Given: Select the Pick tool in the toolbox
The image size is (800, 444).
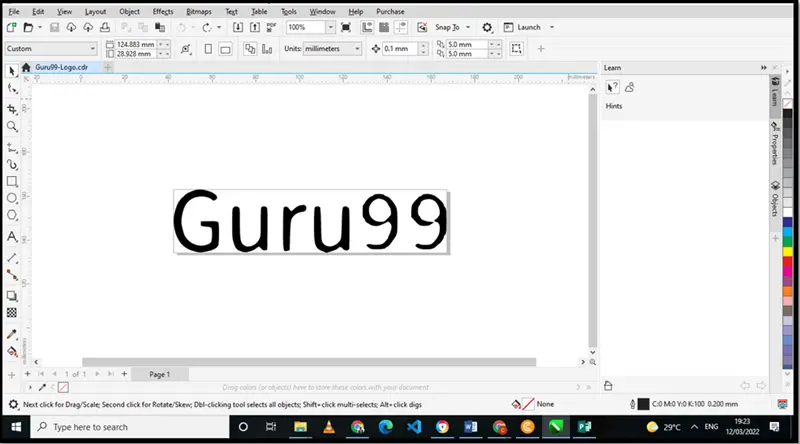Looking at the screenshot, I should point(12,71).
